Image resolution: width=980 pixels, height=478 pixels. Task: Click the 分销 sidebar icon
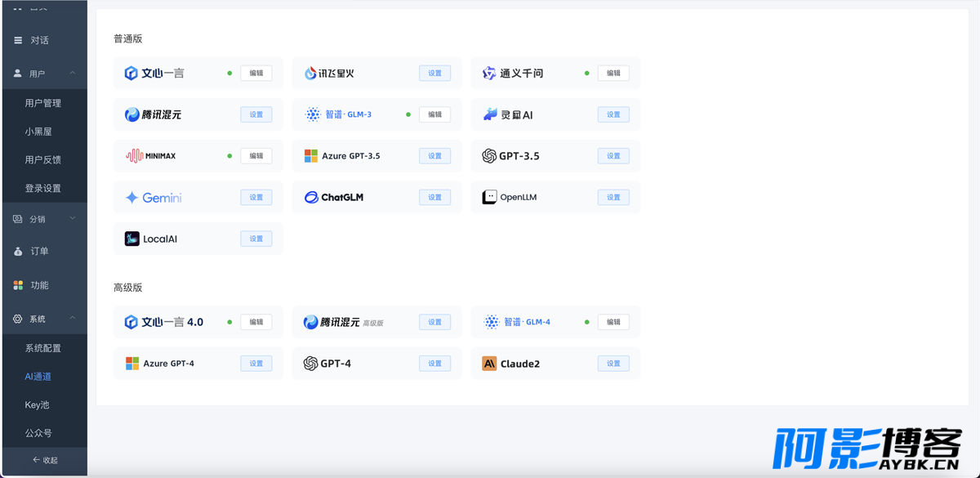point(17,219)
